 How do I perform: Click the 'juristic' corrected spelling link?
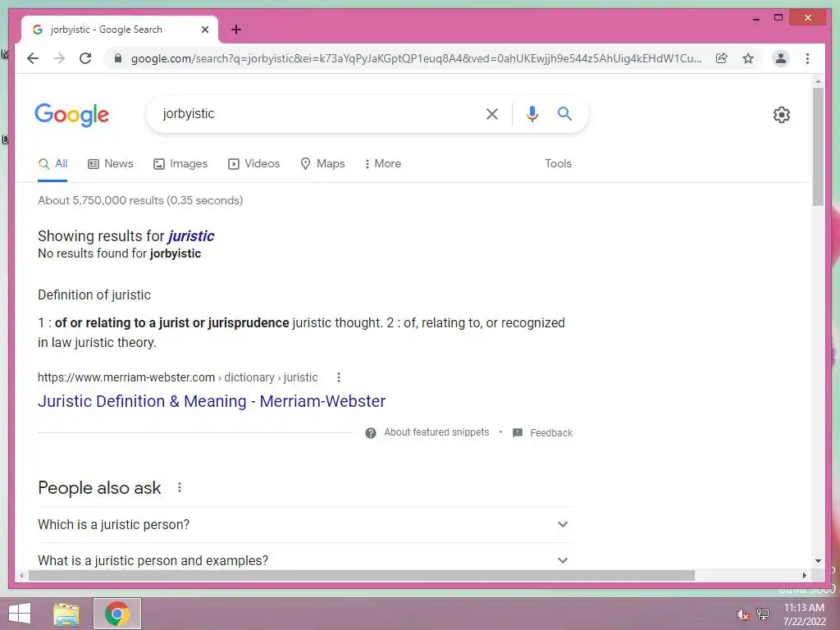point(191,235)
